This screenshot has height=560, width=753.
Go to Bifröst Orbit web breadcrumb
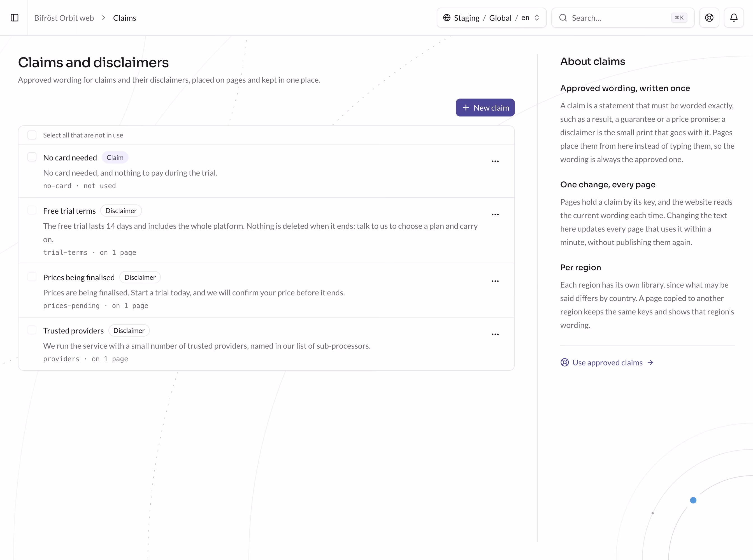click(64, 18)
